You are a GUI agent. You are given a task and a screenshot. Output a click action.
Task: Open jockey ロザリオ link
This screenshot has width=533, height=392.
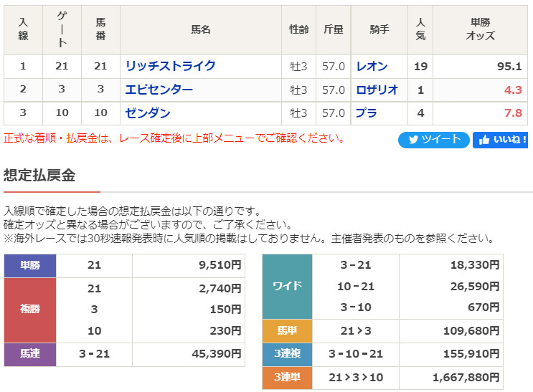(x=377, y=90)
